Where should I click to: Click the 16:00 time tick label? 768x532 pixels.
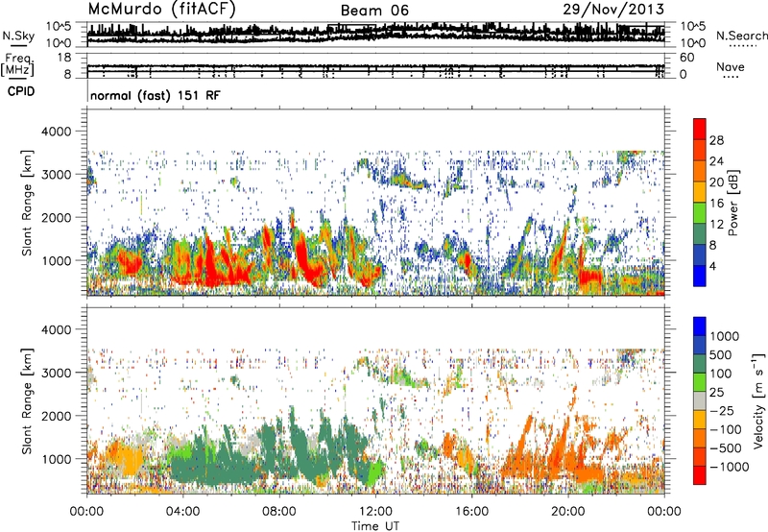[471, 512]
